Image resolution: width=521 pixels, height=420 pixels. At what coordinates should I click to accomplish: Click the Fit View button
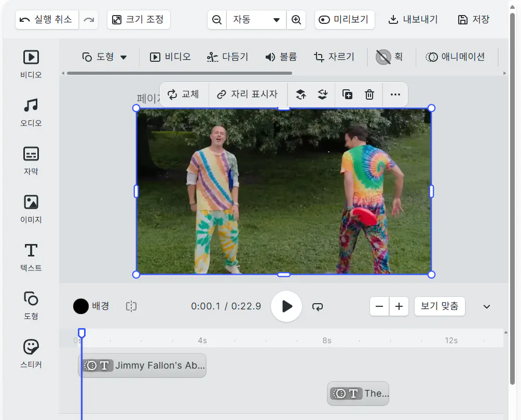(440, 306)
